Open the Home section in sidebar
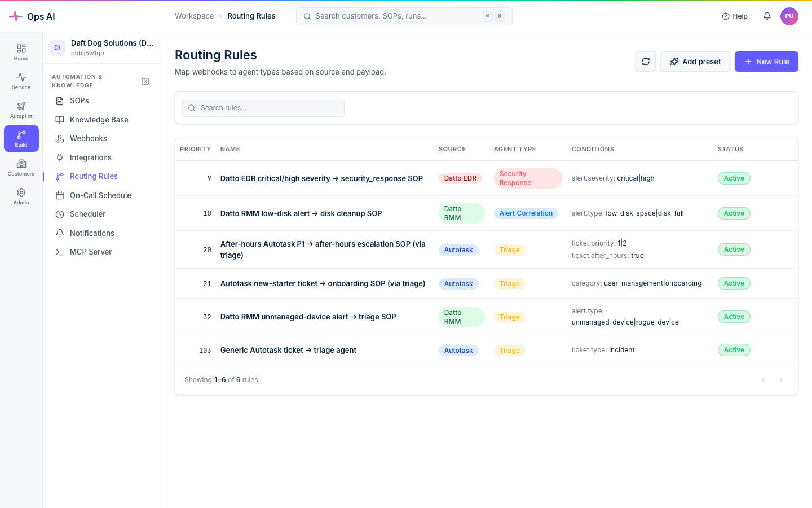Screen dimensions: 812x508 click(x=21, y=52)
